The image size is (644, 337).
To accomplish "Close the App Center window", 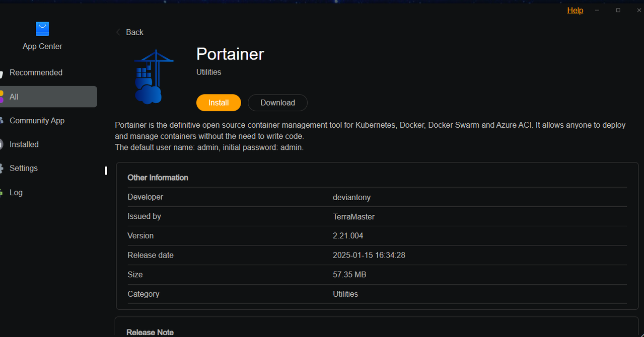I will pyautogui.click(x=639, y=11).
